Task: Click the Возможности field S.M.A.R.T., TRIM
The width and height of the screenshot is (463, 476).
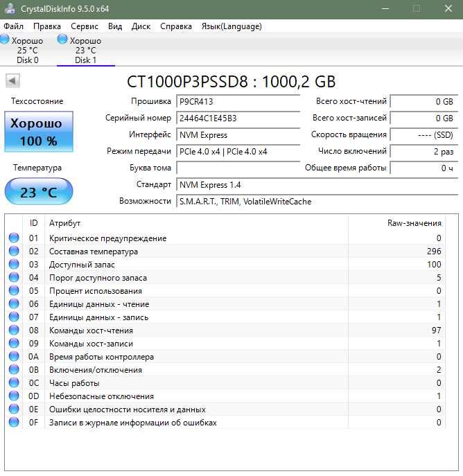Action: pyautogui.click(x=317, y=201)
